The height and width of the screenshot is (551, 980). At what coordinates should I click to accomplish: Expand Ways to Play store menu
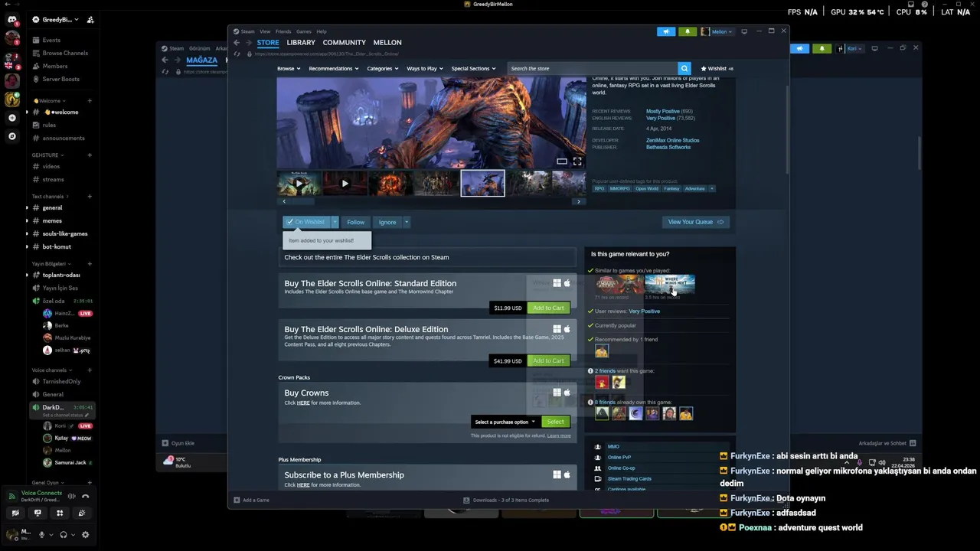tap(424, 69)
